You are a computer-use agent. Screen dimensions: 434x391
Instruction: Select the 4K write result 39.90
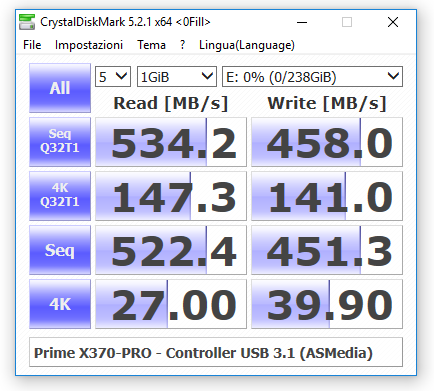(x=327, y=304)
